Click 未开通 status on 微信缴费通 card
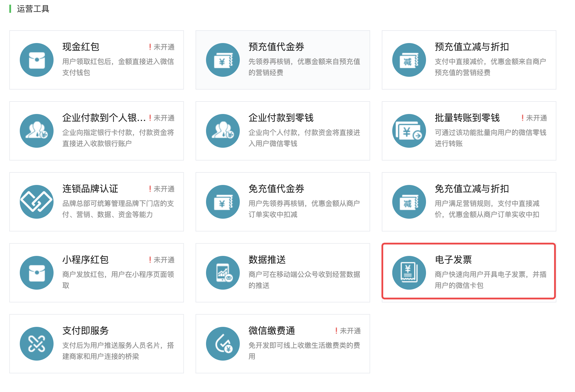This screenshot has height=392, width=575. point(350,331)
